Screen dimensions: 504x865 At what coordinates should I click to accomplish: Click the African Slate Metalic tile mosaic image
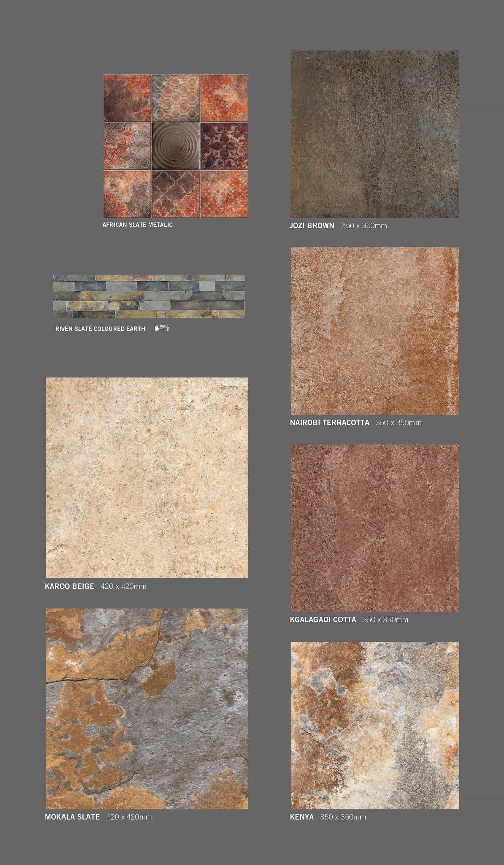176,146
